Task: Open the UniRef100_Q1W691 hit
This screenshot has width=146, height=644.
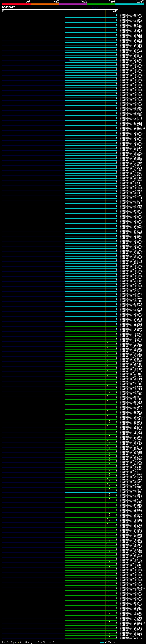Action: pos(131,60)
